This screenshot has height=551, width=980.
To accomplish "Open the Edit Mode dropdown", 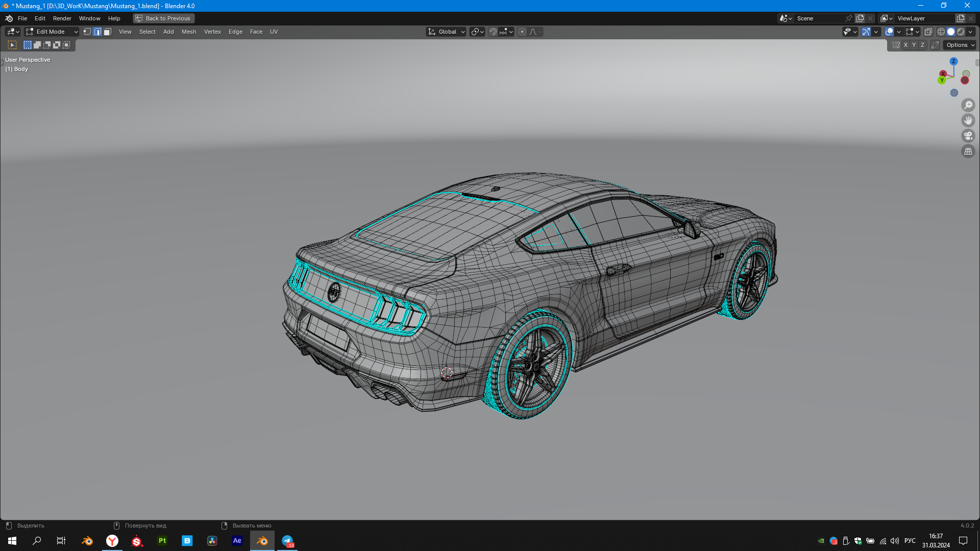I will 52,32.
